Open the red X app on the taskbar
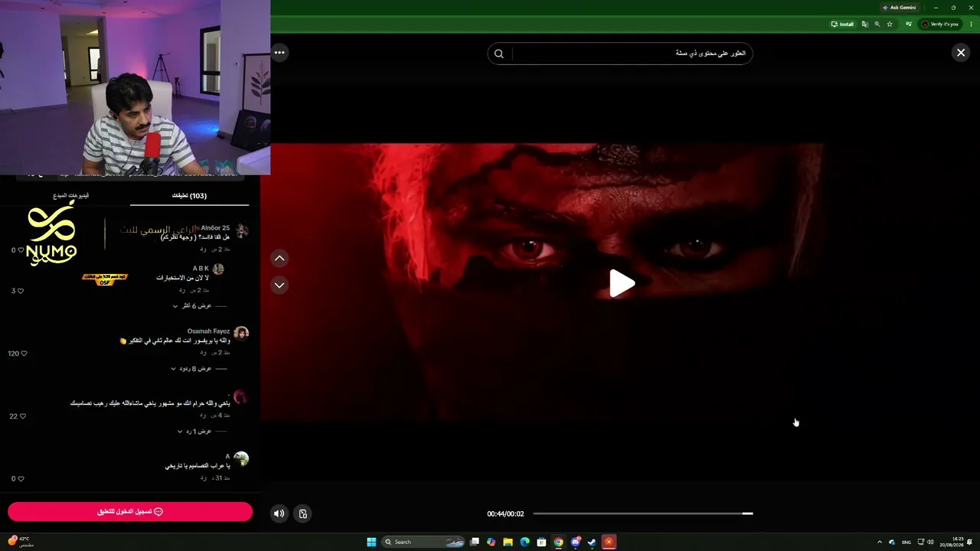 (x=609, y=542)
